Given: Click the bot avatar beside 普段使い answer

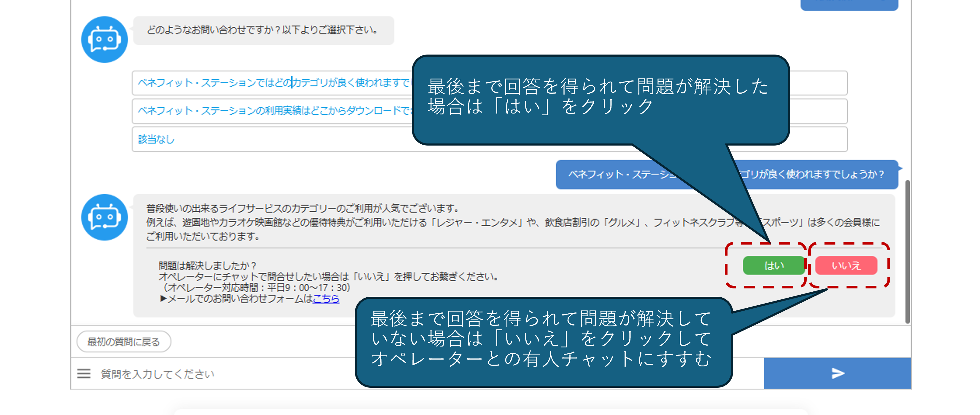Looking at the screenshot, I should (x=104, y=217).
